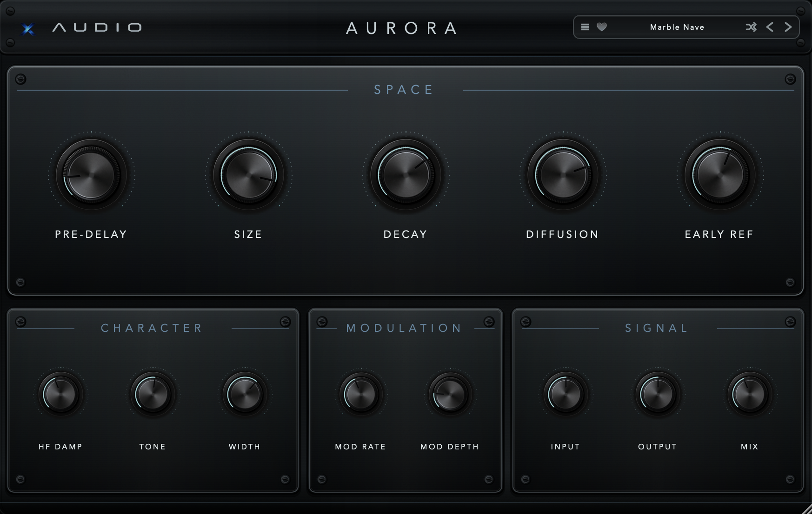Click the MODULATION section heading
Image resolution: width=812 pixels, height=514 pixels.
tap(404, 328)
